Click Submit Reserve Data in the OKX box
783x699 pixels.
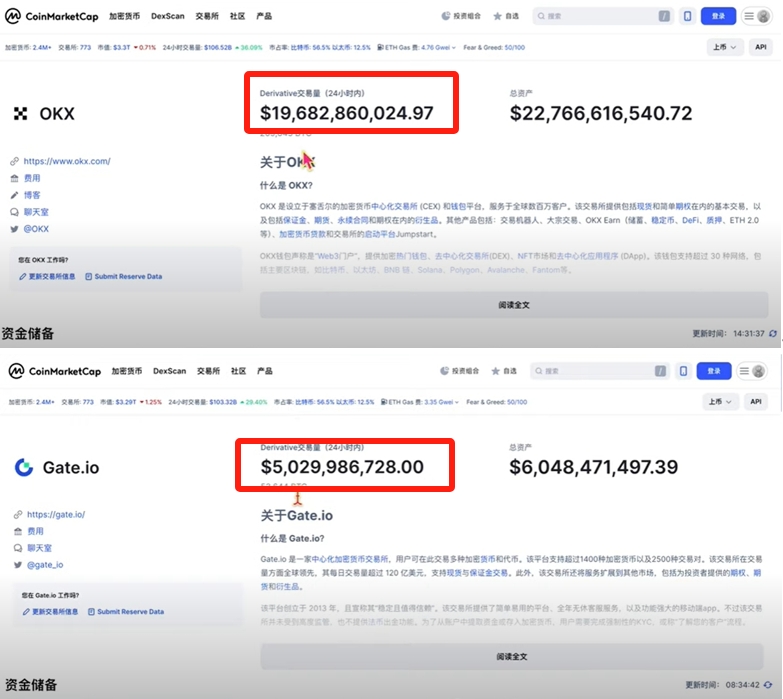pos(123,276)
